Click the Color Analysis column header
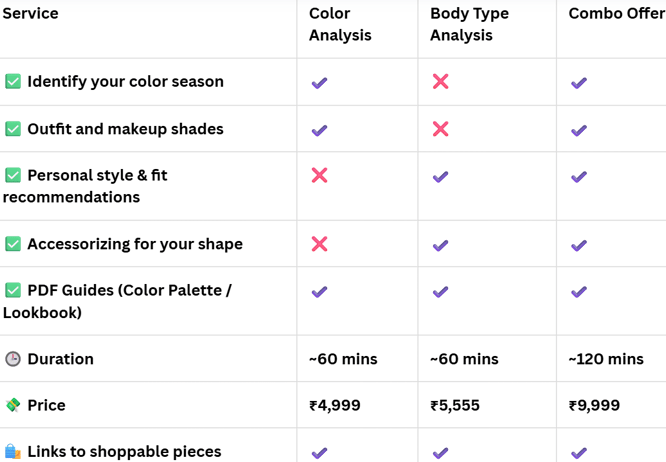The width and height of the screenshot is (666, 462). pos(340,24)
